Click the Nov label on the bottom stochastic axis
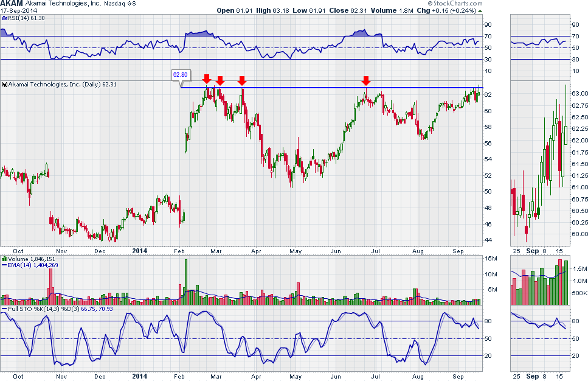The image size is (588, 381). pyautogui.click(x=61, y=377)
